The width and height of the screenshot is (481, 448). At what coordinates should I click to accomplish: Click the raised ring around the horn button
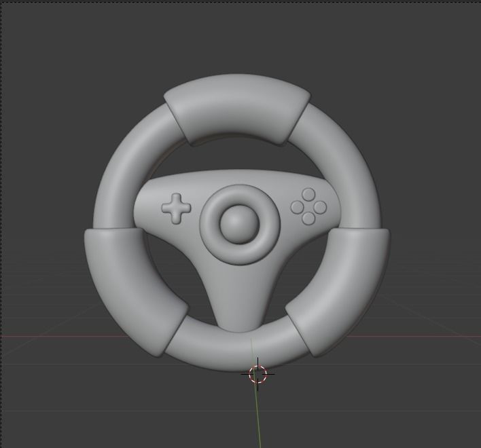tap(240, 224)
